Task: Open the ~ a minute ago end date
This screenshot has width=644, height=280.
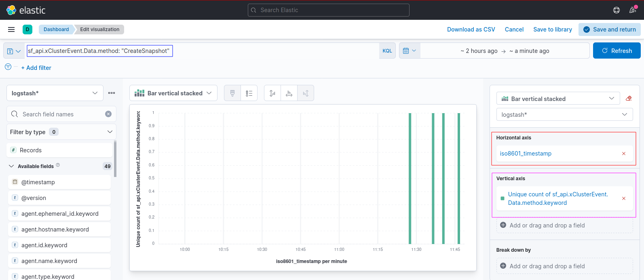Action: coord(529,51)
